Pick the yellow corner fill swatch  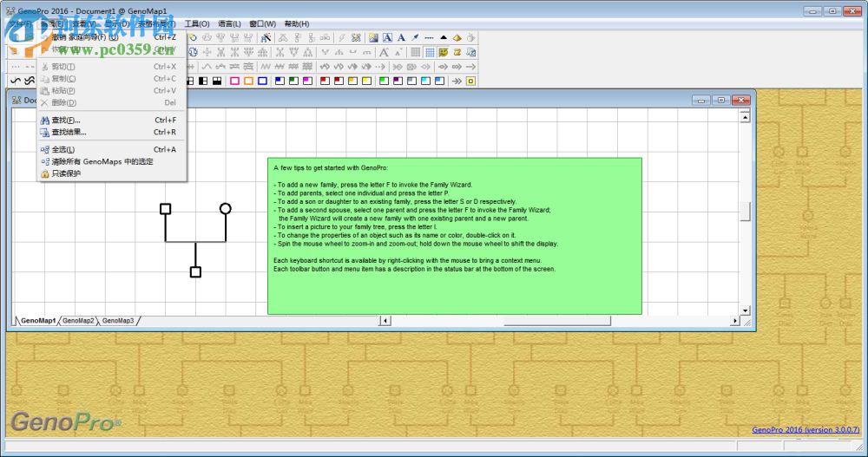point(366,81)
